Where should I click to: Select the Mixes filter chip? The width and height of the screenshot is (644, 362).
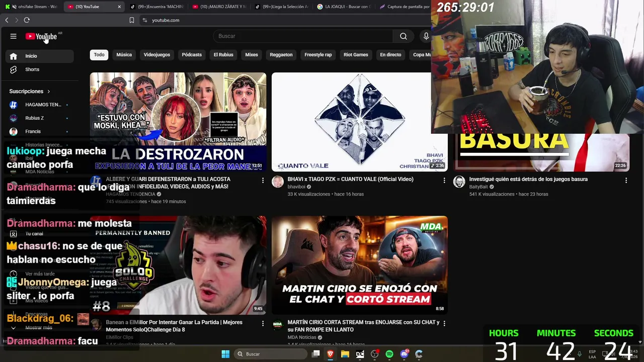click(252, 55)
